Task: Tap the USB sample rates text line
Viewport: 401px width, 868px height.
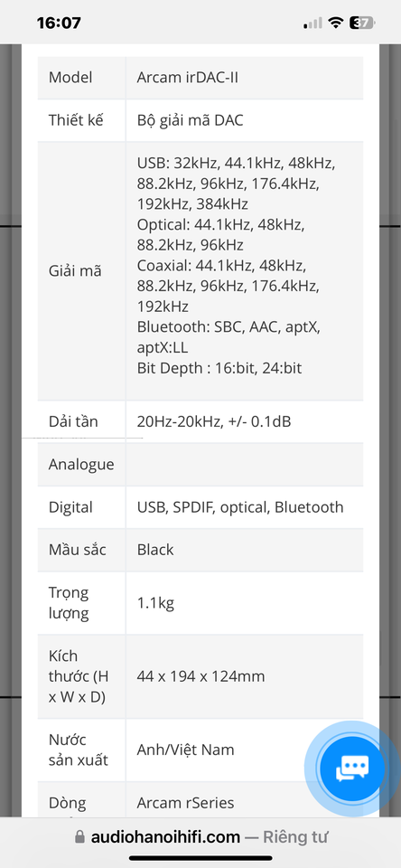Action: point(237,163)
